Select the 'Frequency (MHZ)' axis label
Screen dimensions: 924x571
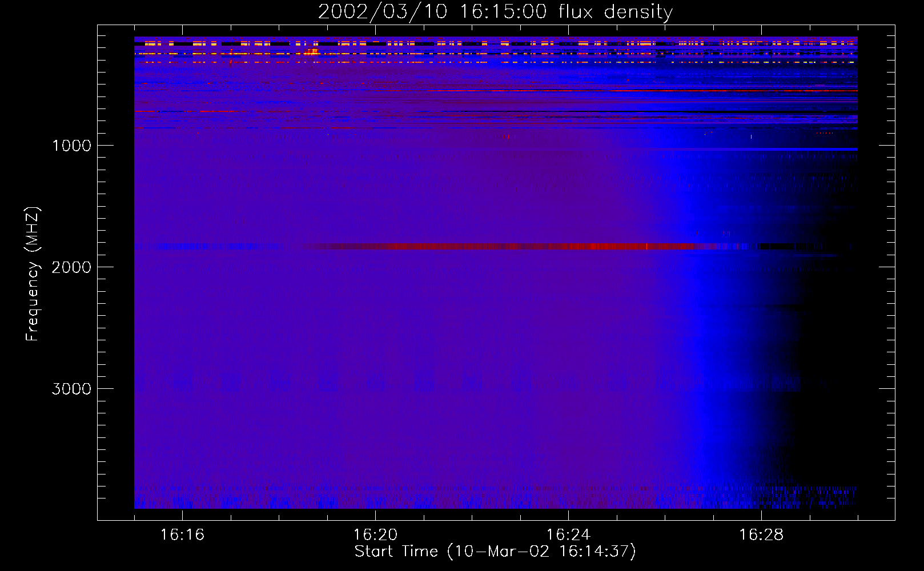coord(33,274)
